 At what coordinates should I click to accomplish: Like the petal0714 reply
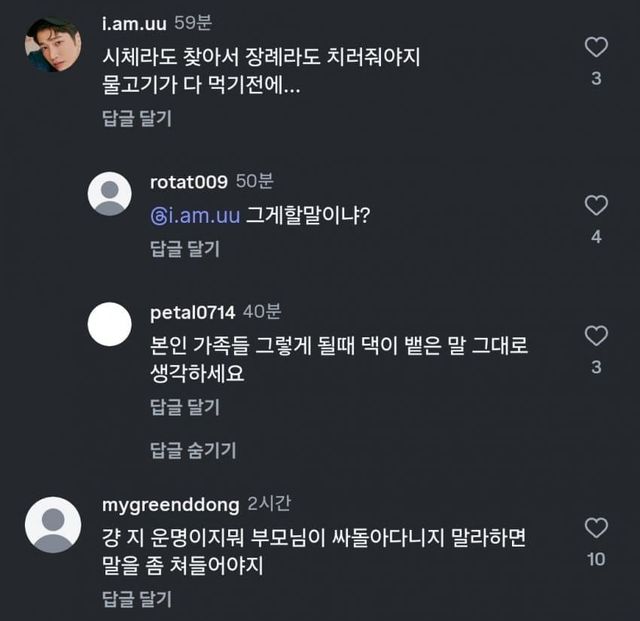[x=596, y=336]
